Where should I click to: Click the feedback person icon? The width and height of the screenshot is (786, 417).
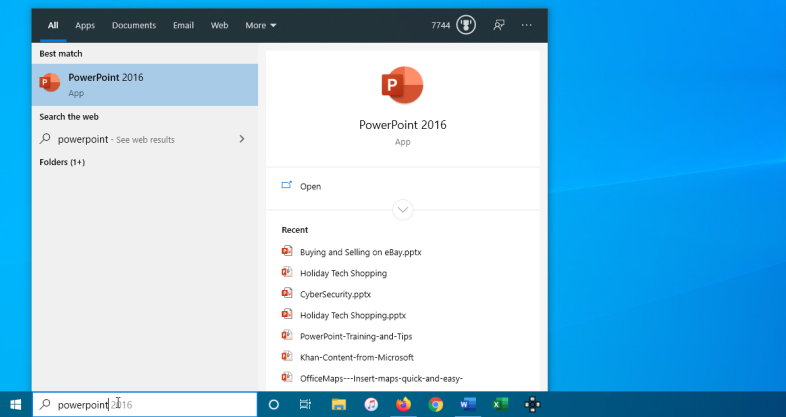[498, 25]
